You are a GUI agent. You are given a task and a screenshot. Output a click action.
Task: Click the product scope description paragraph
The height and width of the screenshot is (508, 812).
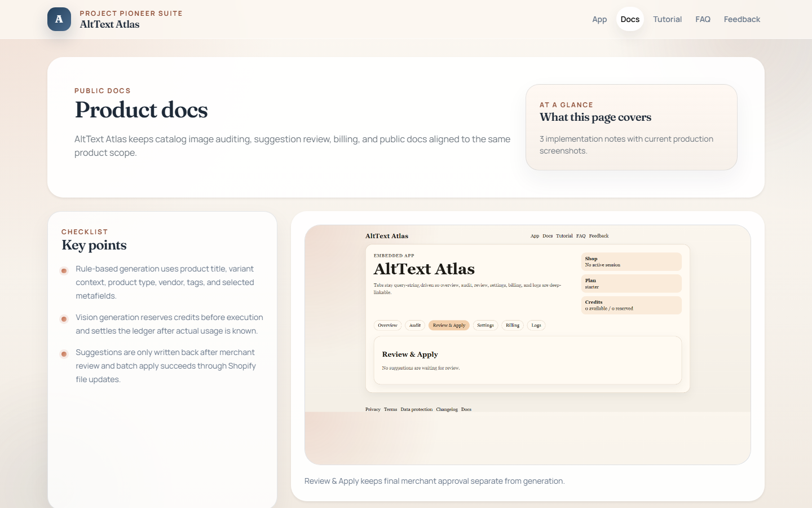click(293, 146)
